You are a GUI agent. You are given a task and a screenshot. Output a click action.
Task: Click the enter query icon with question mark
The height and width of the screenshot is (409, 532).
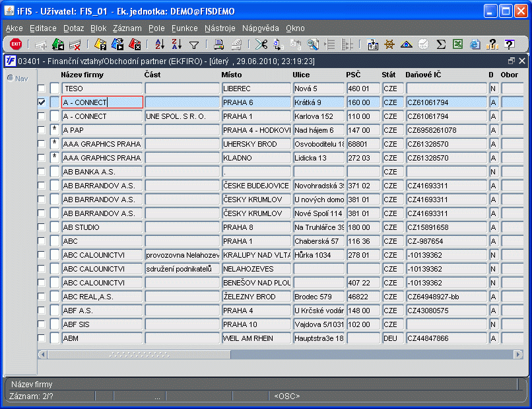[100, 44]
